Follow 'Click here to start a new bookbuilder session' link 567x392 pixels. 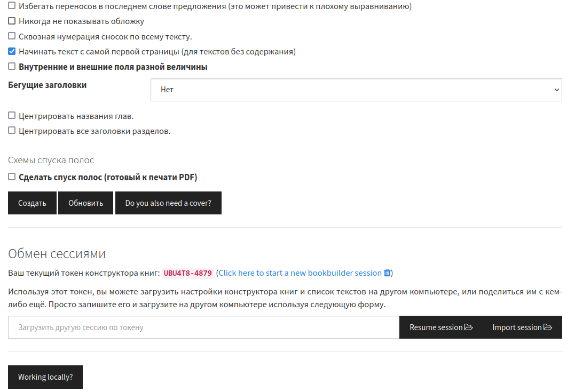[300, 273]
